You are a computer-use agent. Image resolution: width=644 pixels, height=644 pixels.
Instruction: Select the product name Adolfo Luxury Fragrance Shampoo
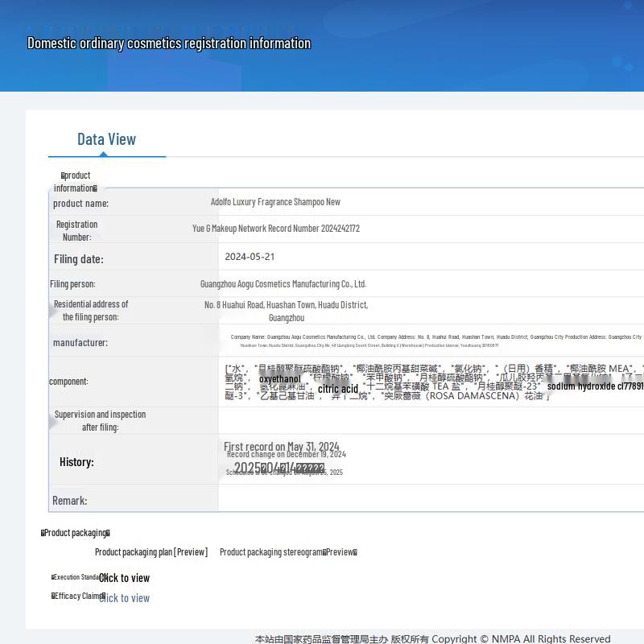coord(275,202)
